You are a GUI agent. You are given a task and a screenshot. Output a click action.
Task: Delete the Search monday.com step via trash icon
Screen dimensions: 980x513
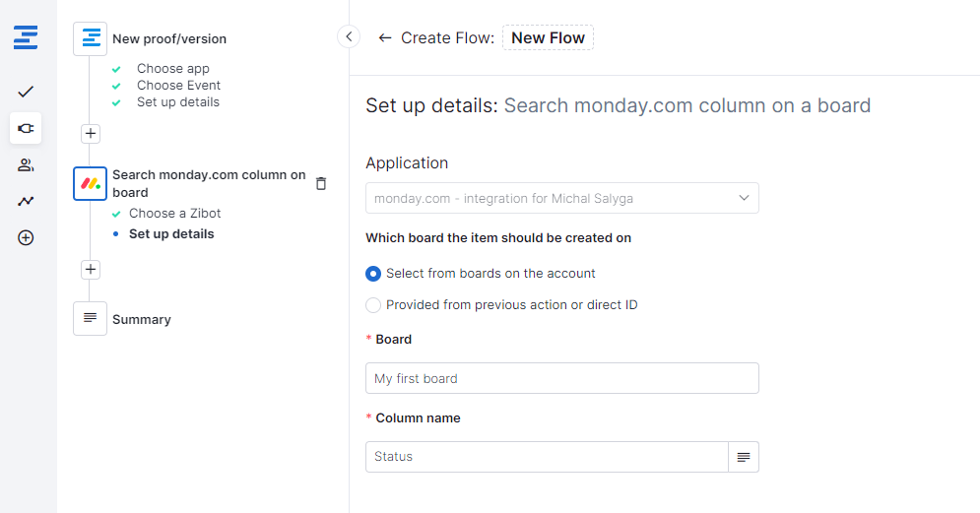point(320,184)
